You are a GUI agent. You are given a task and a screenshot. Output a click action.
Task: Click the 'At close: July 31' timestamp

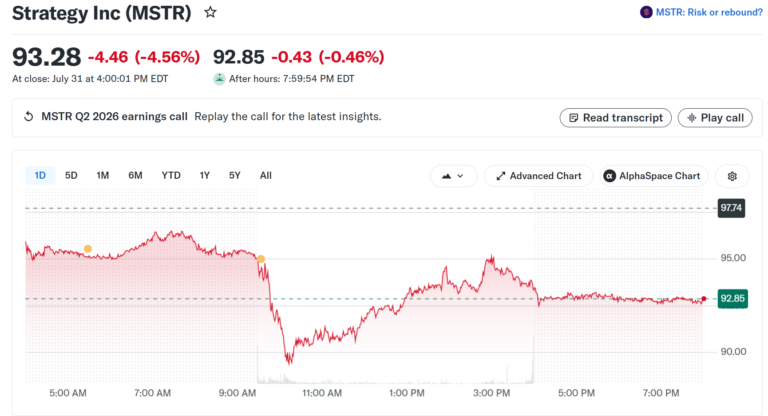(x=90, y=79)
